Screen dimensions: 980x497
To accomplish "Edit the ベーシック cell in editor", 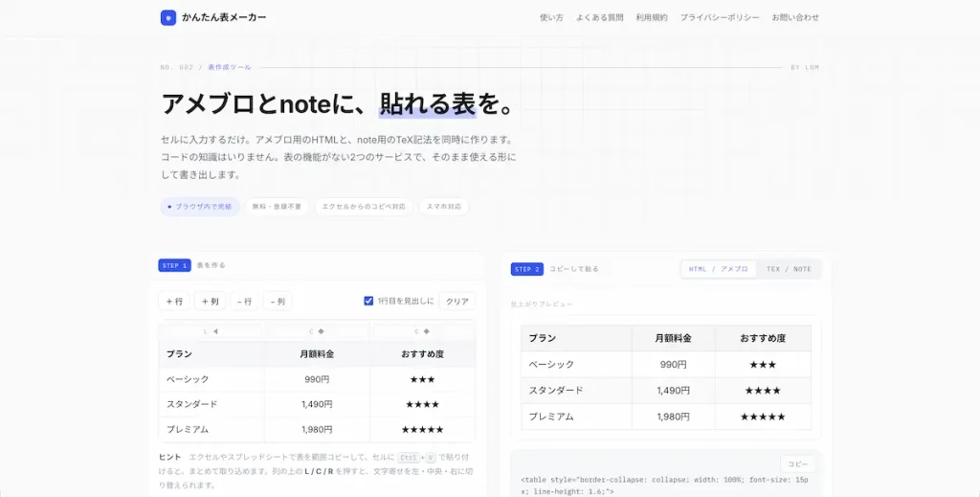I will [212, 379].
